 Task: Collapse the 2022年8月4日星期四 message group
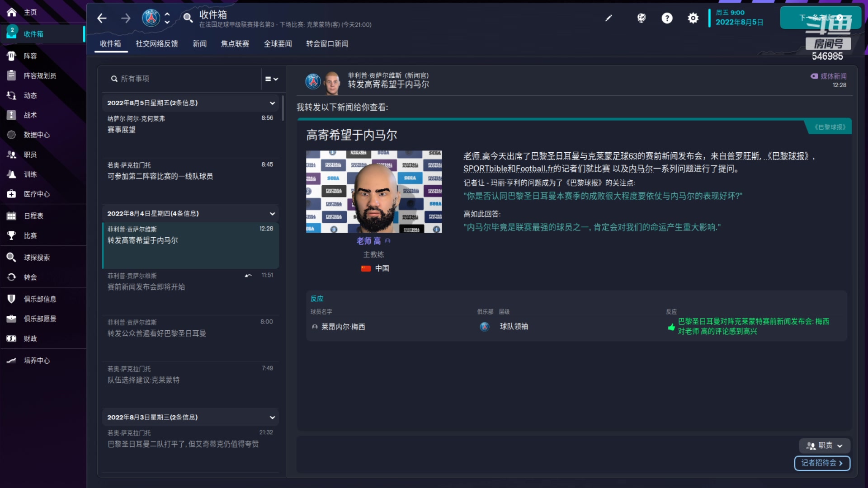click(x=273, y=214)
